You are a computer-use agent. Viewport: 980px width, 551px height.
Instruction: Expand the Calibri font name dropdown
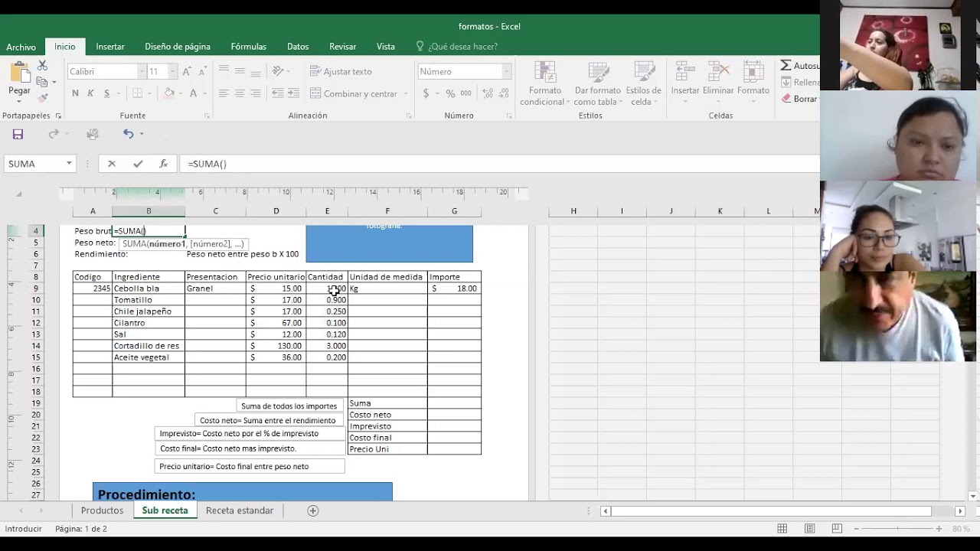[x=141, y=71]
